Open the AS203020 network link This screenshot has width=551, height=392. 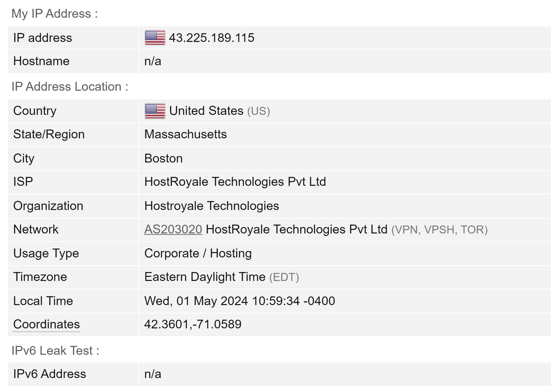click(x=173, y=229)
